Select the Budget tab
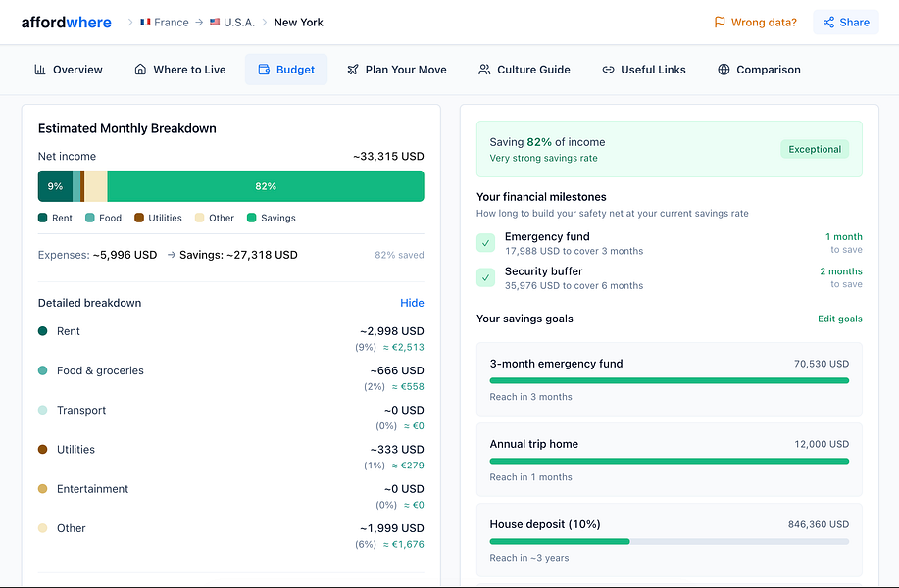 click(286, 70)
